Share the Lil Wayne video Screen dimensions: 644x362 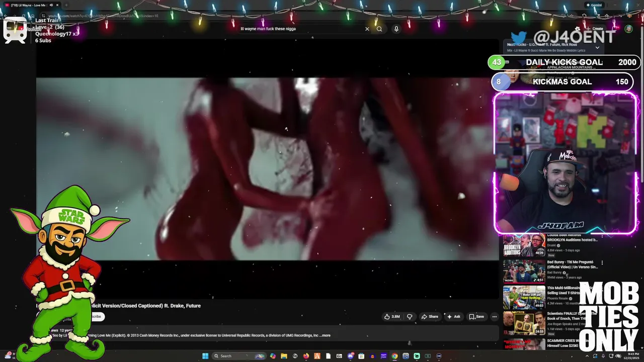[x=430, y=317]
